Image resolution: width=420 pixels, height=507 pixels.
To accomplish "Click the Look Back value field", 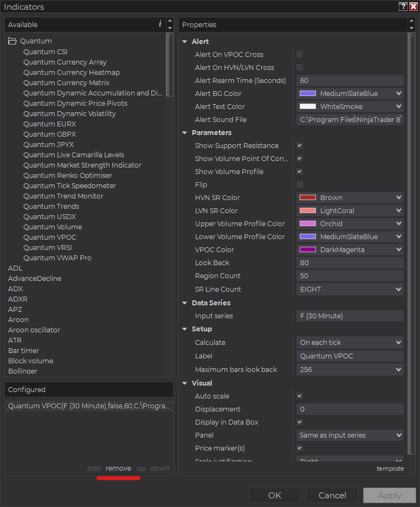I will (350, 263).
